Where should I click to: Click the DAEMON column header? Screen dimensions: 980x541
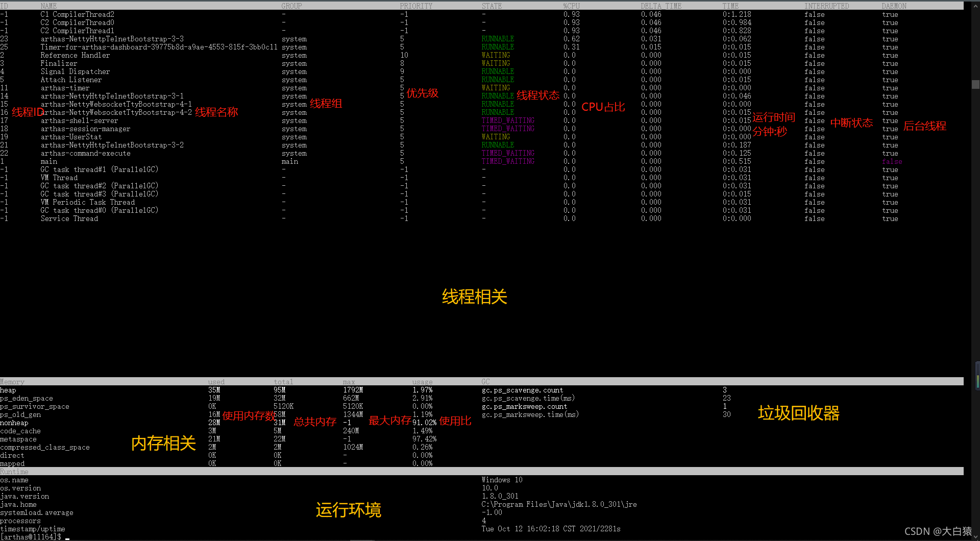coord(894,6)
